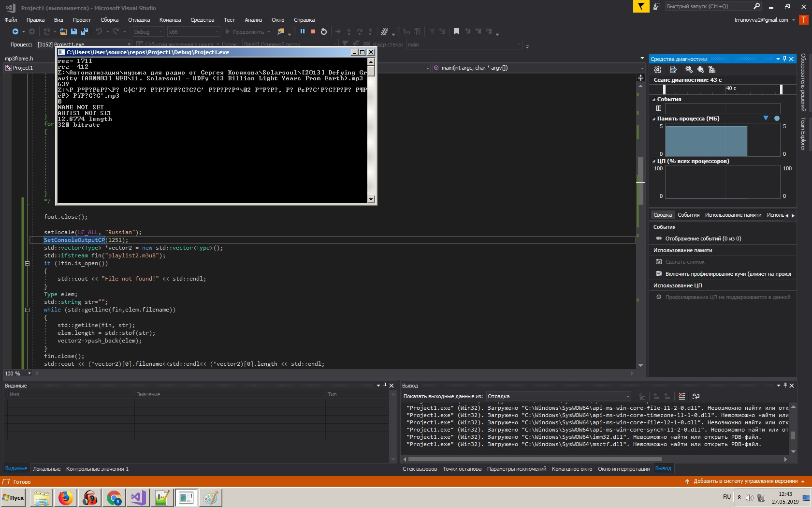Open the Обозреватель решений side tab
The height and width of the screenshot is (508, 812).
click(x=803, y=83)
